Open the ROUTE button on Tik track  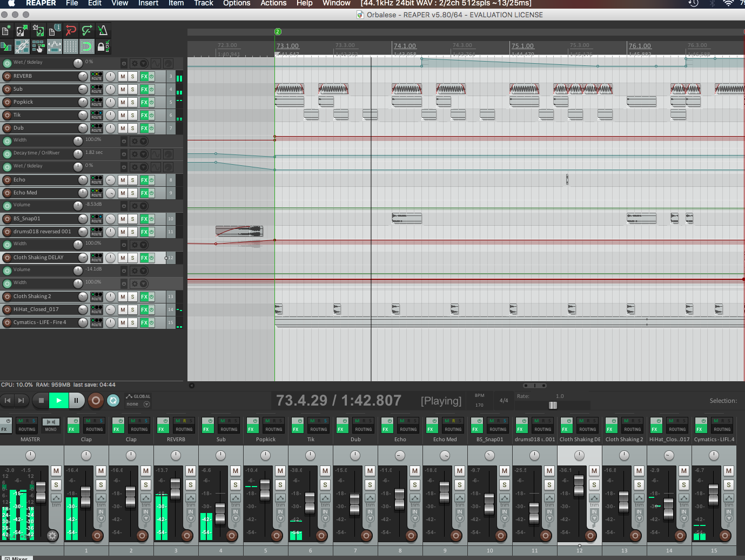97,115
